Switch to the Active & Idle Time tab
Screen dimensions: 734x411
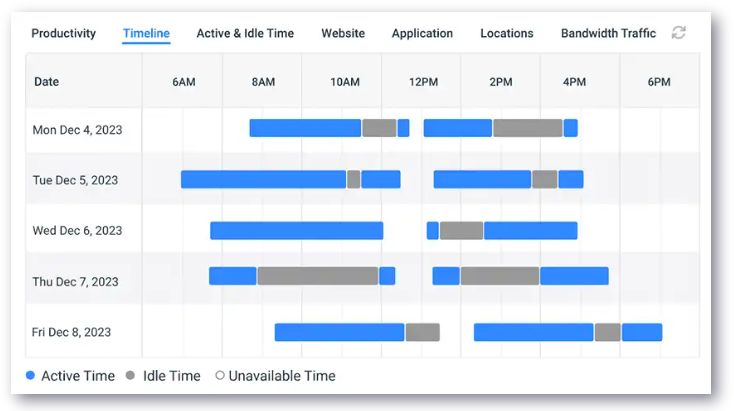(x=245, y=33)
